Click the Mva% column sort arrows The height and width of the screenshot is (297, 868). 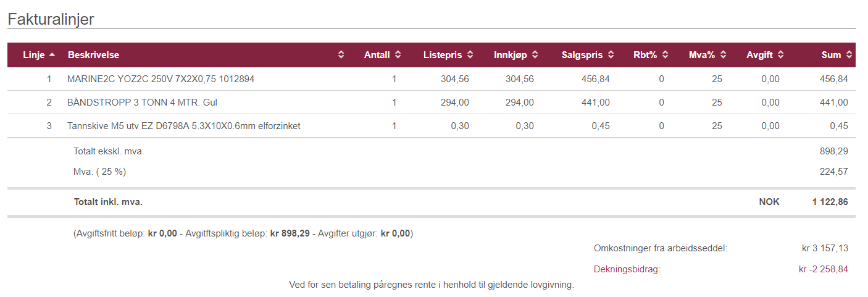[x=723, y=55]
